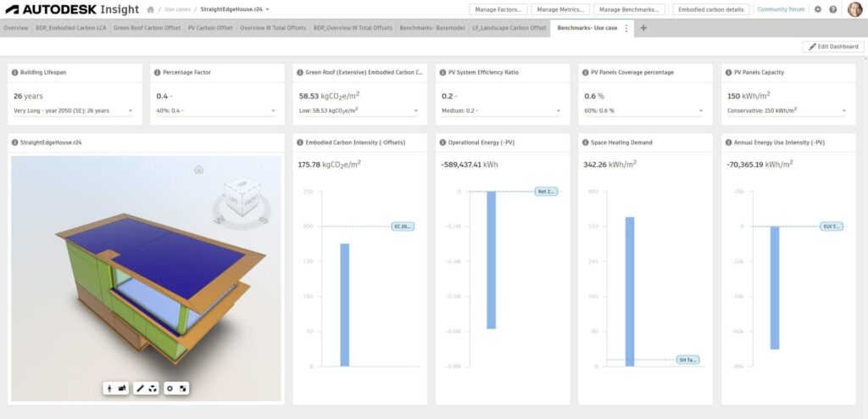Switch to the BDP_Embodied Carbon LCA tab
The height and width of the screenshot is (419, 868).
click(x=71, y=28)
